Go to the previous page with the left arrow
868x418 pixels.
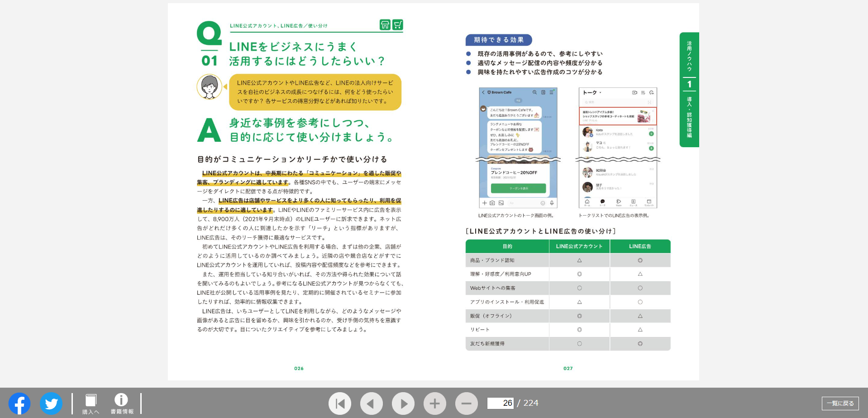(372, 403)
